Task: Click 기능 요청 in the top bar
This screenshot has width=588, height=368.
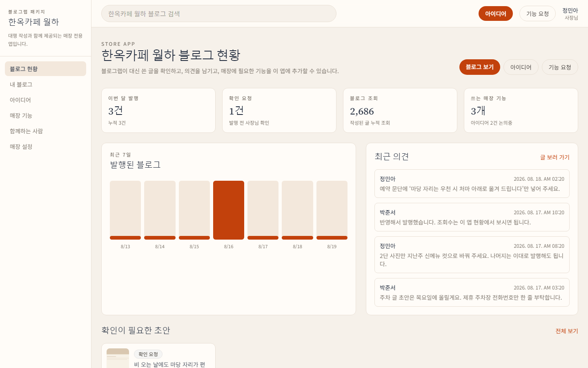Action: coord(537,13)
